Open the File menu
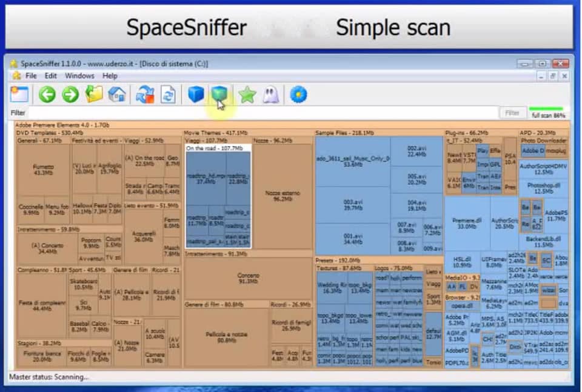Screen dimensions: 582x392 click(31, 76)
